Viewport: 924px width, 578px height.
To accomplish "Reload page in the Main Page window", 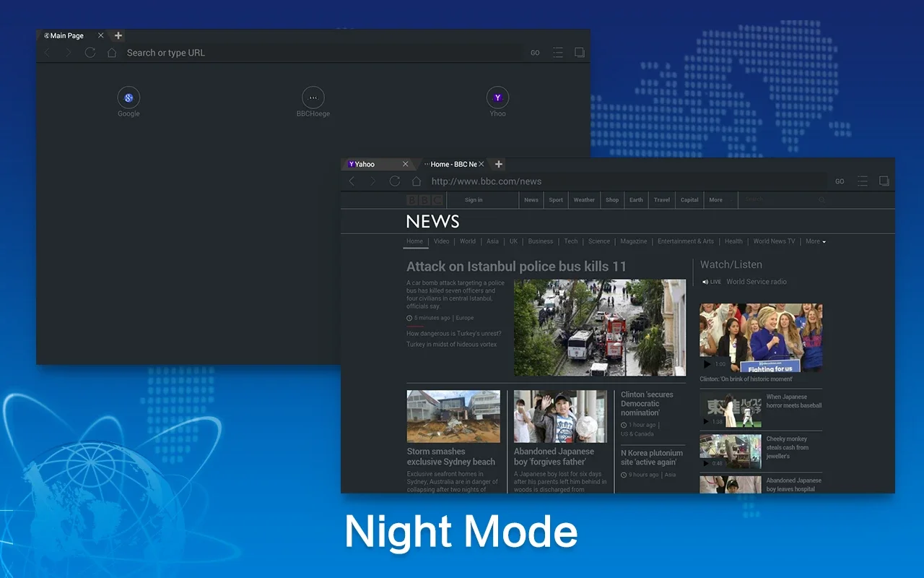I will [90, 53].
